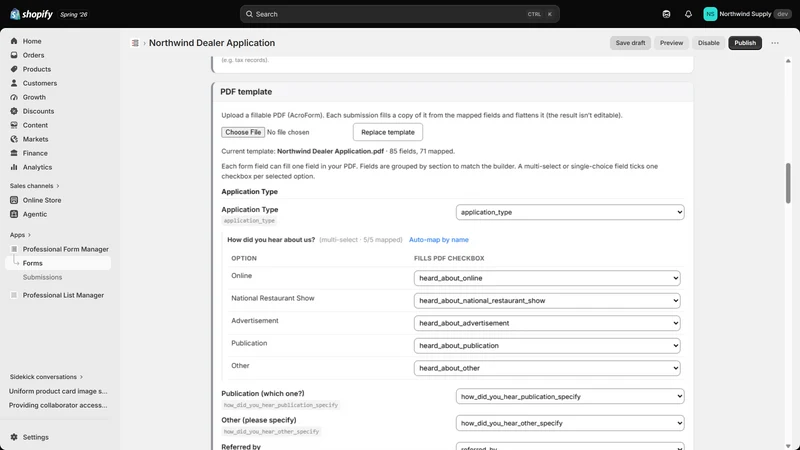Open the notifications bell
800x450 pixels.
click(x=688, y=14)
